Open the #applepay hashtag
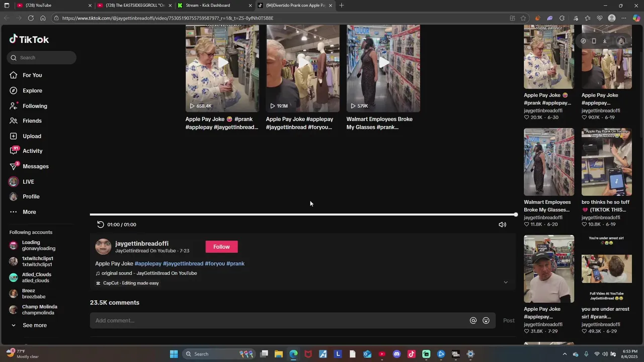The height and width of the screenshot is (362, 644). pos(148,263)
